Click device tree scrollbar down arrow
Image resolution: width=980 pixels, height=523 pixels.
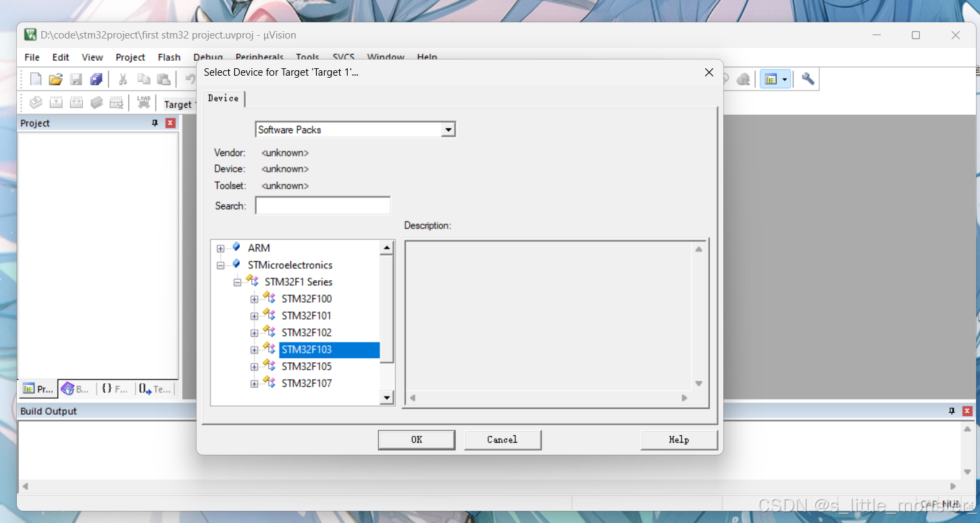coord(387,398)
